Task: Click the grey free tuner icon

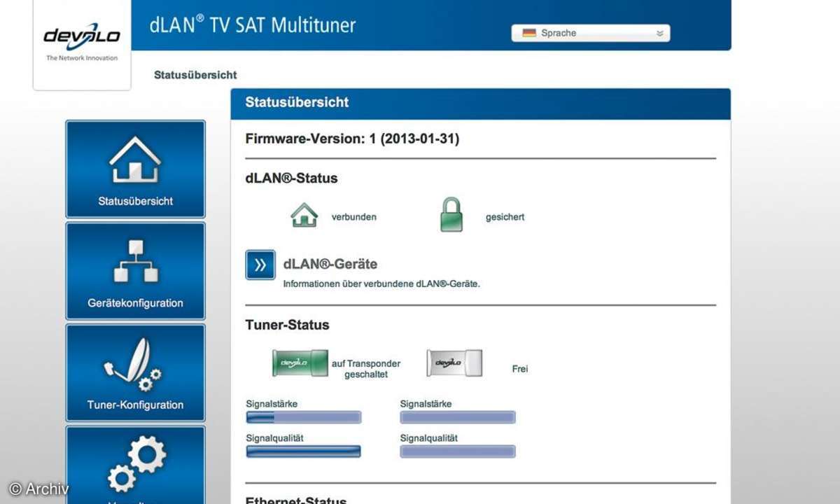Action: (x=454, y=363)
